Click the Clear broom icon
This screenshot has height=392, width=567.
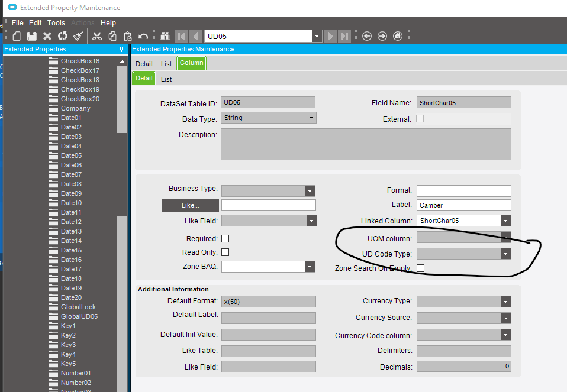(x=78, y=36)
